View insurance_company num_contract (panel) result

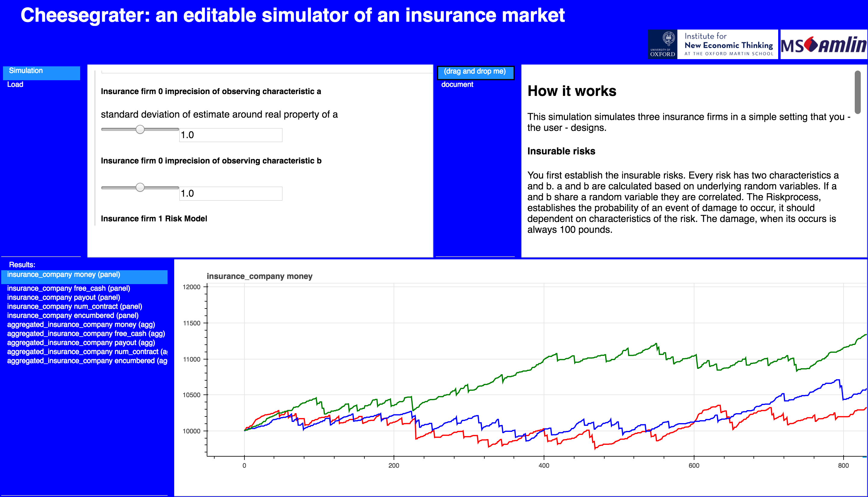coord(75,306)
